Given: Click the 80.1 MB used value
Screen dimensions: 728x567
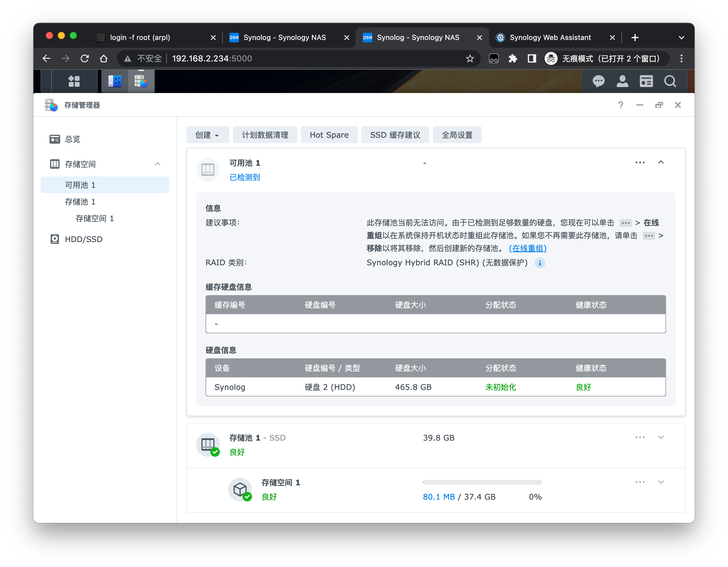Looking at the screenshot, I should click(439, 497).
